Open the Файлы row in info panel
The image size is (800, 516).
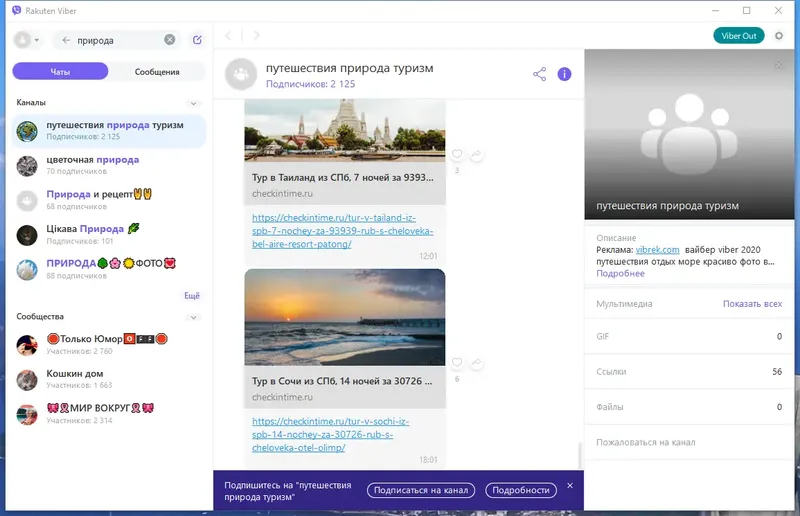coord(689,407)
